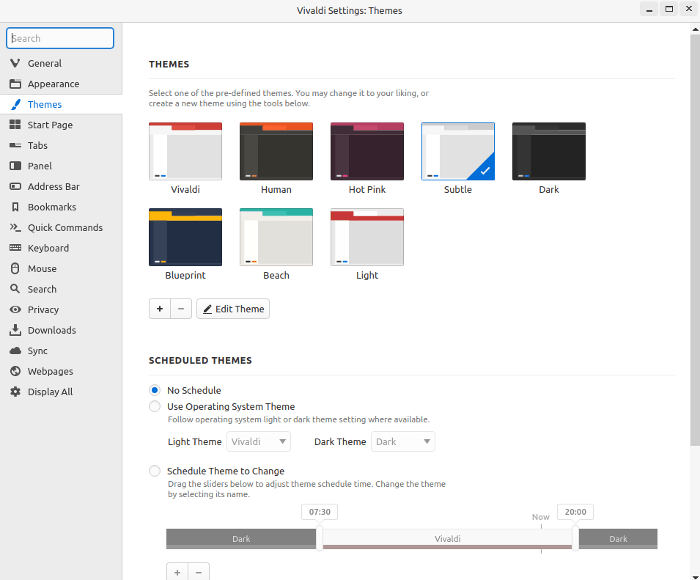
Task: Remove schedule slot with minus below timeline
Action: (199, 572)
